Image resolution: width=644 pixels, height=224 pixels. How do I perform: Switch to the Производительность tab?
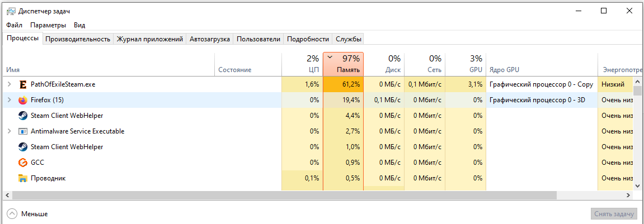tap(77, 39)
